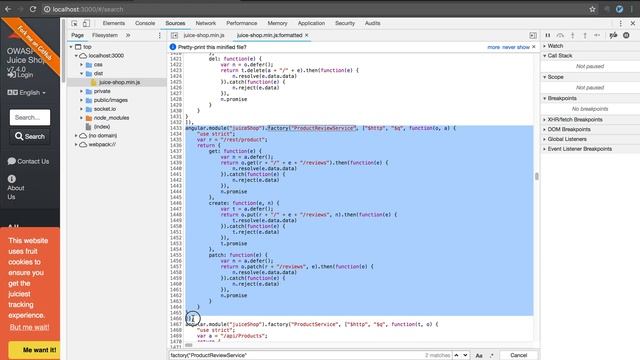Open the Elements tab
The image size is (640, 360).
click(x=113, y=23)
